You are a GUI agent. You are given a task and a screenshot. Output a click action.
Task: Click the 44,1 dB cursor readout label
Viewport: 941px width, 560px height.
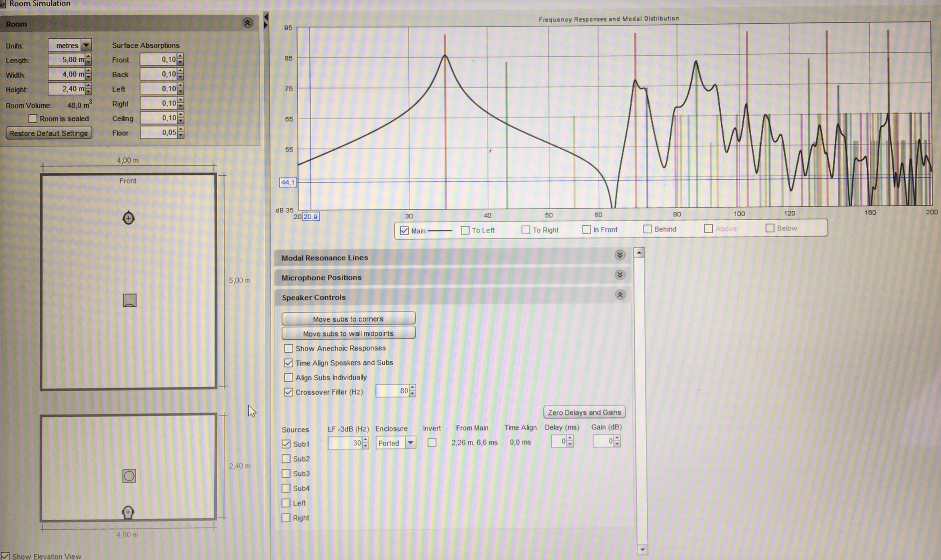[x=288, y=182]
